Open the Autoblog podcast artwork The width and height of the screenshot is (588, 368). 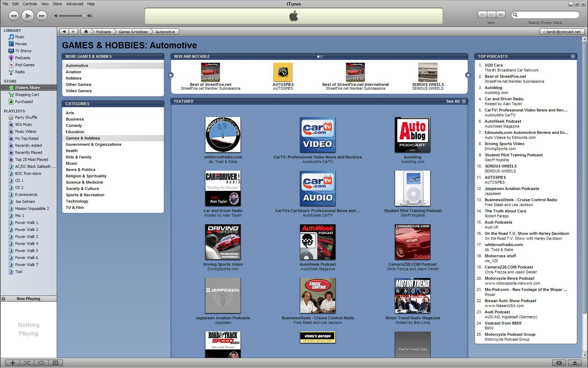point(413,135)
